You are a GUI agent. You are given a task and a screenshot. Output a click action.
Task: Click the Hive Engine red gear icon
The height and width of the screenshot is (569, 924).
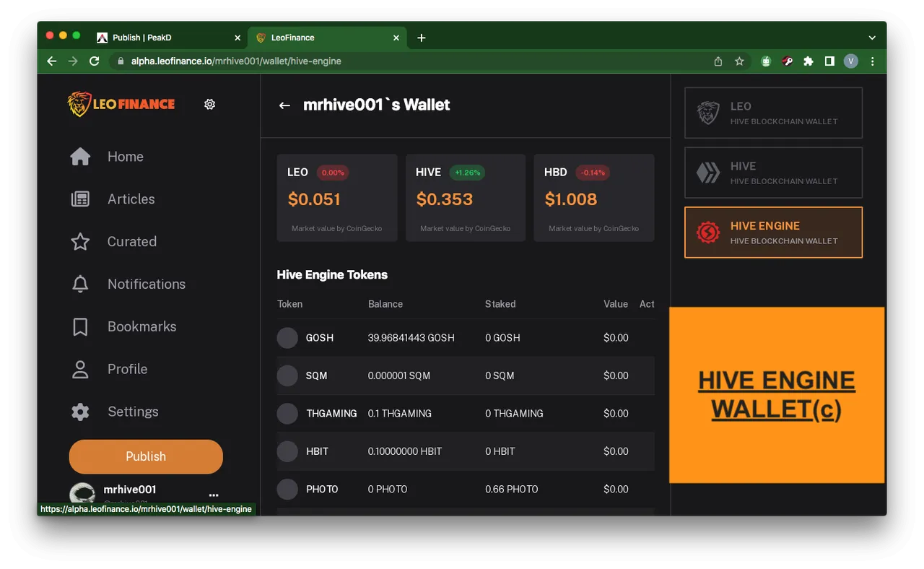(x=707, y=233)
